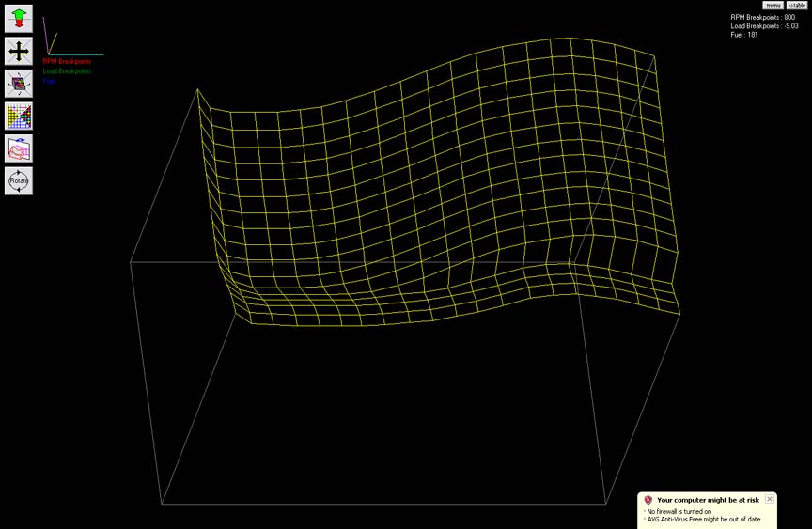Open the 'Your computer might be at risk' alert
Image resolution: width=812 pixels, height=529 pixels.
708,500
